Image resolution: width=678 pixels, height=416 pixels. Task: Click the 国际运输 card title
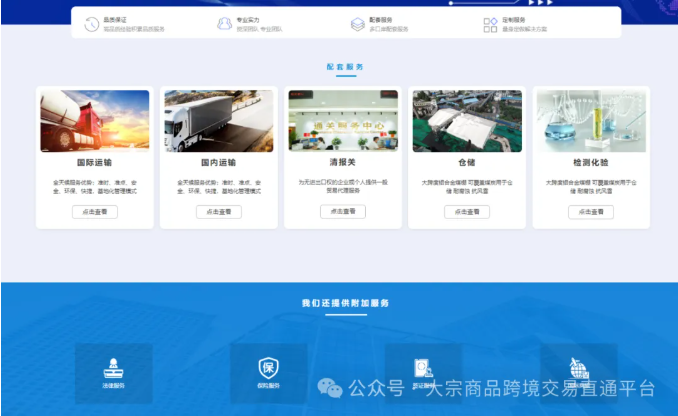coord(95,162)
